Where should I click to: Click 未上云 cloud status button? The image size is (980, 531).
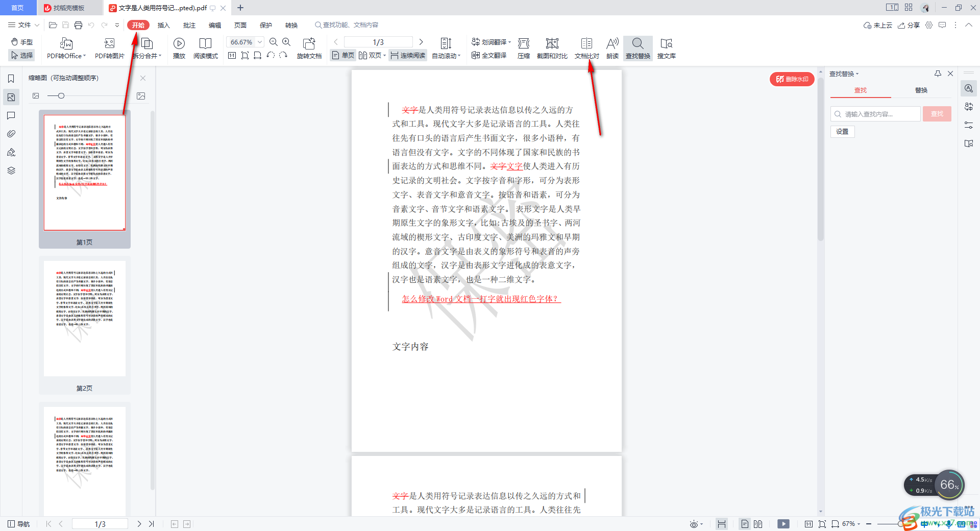878,25
